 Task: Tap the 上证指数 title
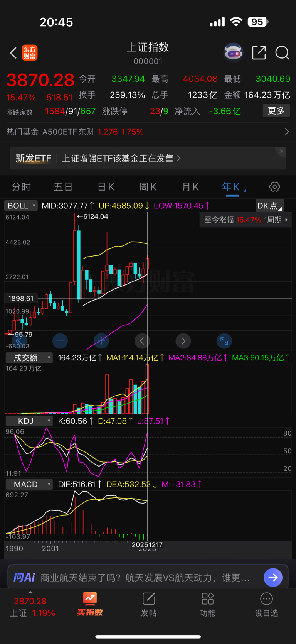(x=148, y=47)
